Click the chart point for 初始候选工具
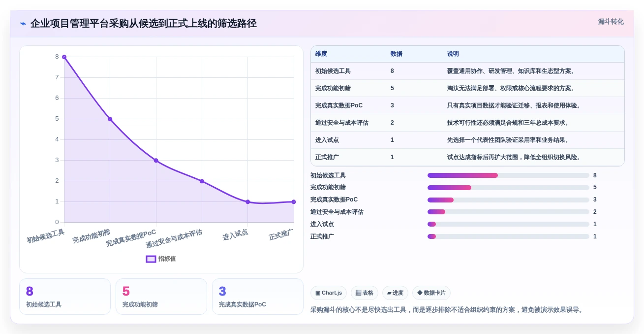 (x=64, y=57)
